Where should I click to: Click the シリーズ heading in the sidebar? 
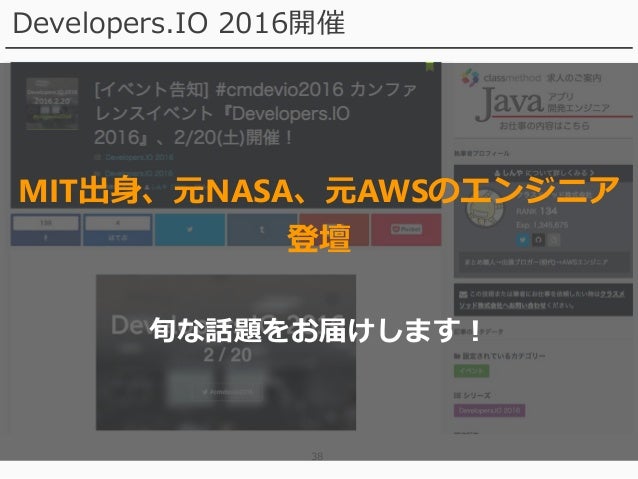[472, 396]
